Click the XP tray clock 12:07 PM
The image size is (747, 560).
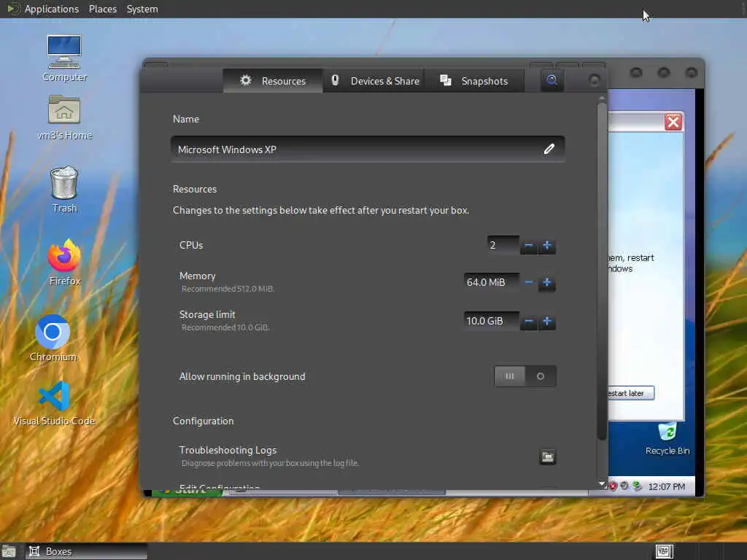(666, 486)
